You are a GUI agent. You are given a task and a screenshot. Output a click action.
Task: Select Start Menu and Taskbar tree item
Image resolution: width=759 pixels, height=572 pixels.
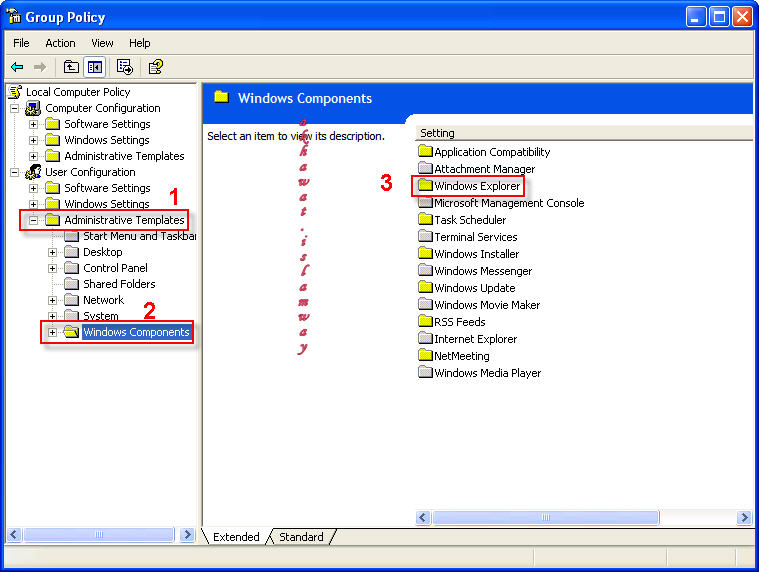139,236
